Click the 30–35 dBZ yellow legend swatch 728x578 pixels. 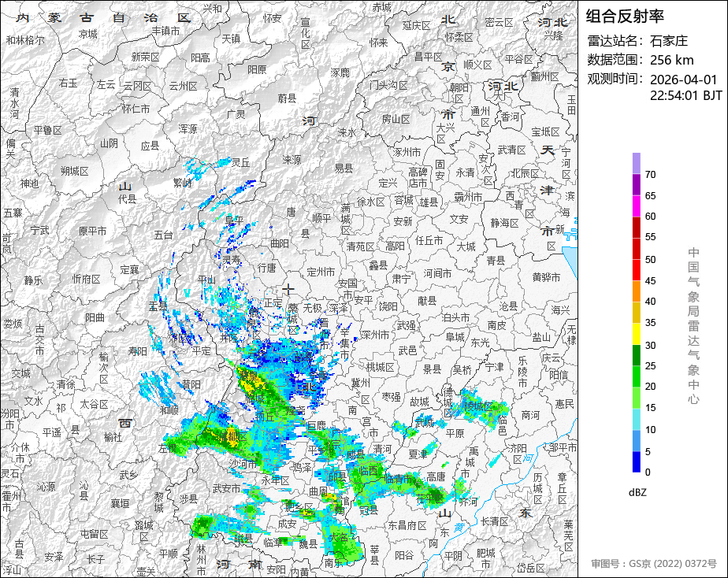637,334
